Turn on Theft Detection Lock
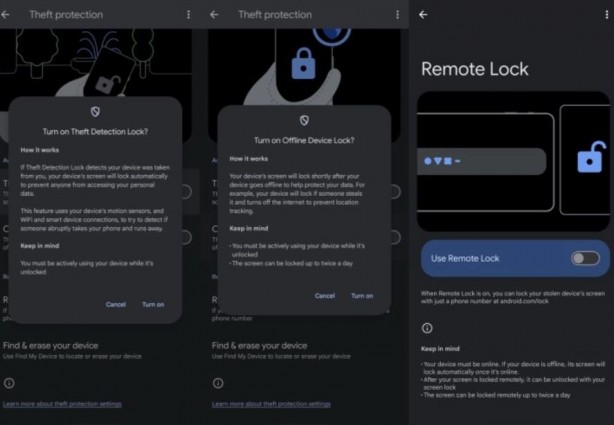 point(153,304)
